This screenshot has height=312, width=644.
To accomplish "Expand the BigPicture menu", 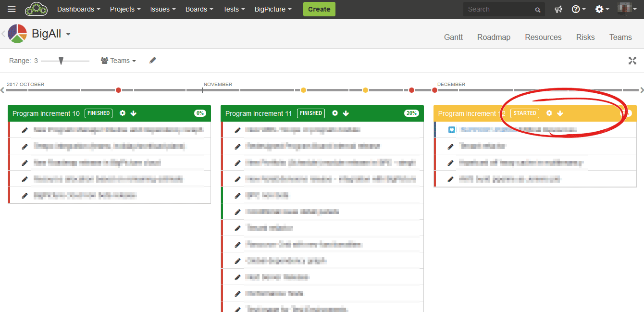I will click(273, 9).
